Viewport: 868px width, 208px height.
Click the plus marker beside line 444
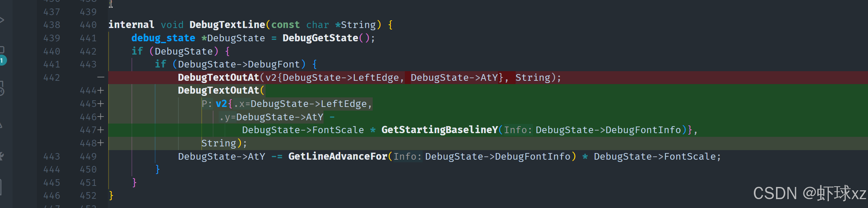pos(101,91)
